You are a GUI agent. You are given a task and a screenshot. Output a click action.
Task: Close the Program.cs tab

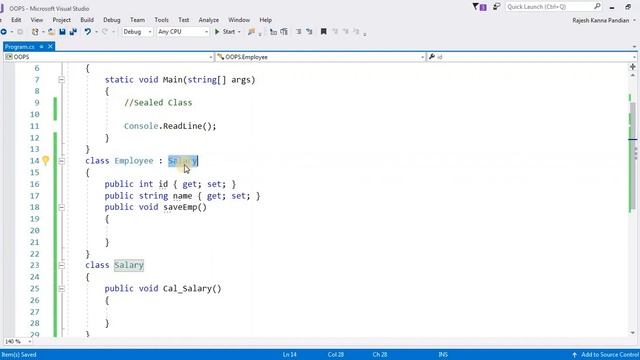[50, 47]
